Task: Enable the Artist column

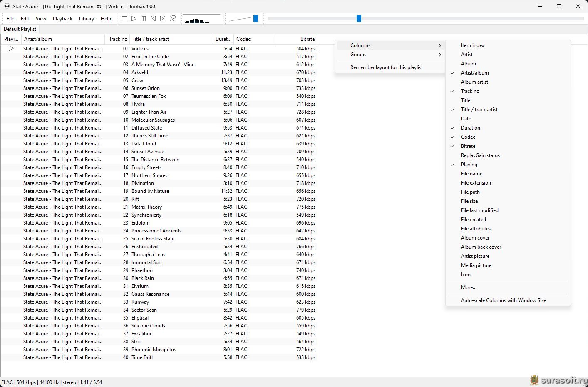Action: coord(508,55)
